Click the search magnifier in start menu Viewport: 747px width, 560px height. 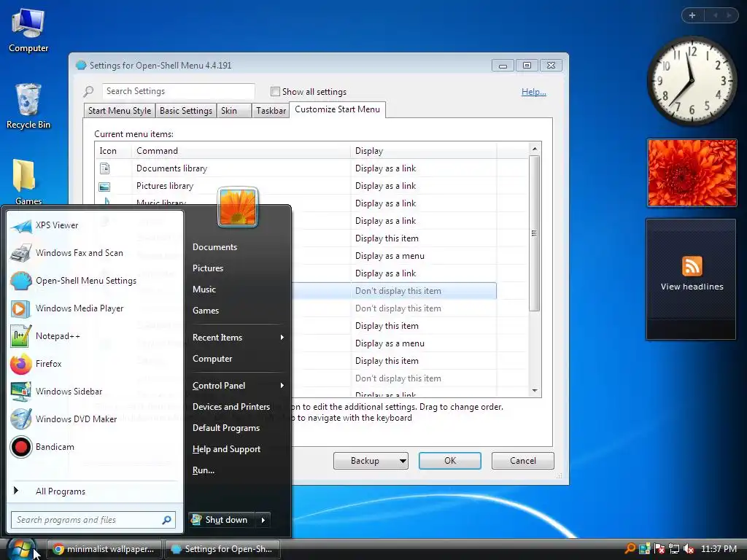[x=167, y=520]
